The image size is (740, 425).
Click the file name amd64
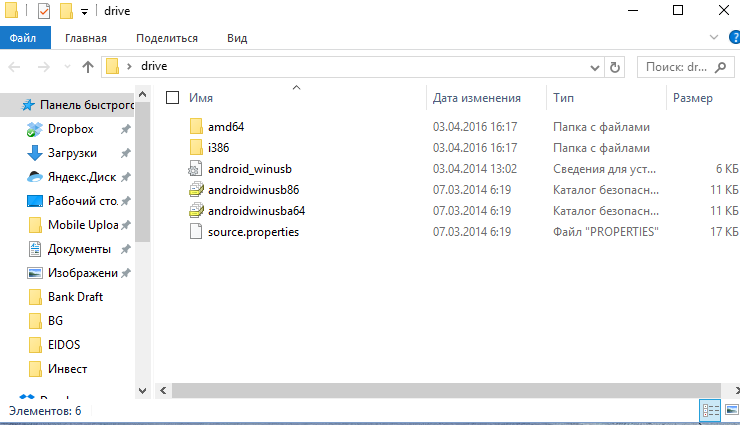[226, 127]
